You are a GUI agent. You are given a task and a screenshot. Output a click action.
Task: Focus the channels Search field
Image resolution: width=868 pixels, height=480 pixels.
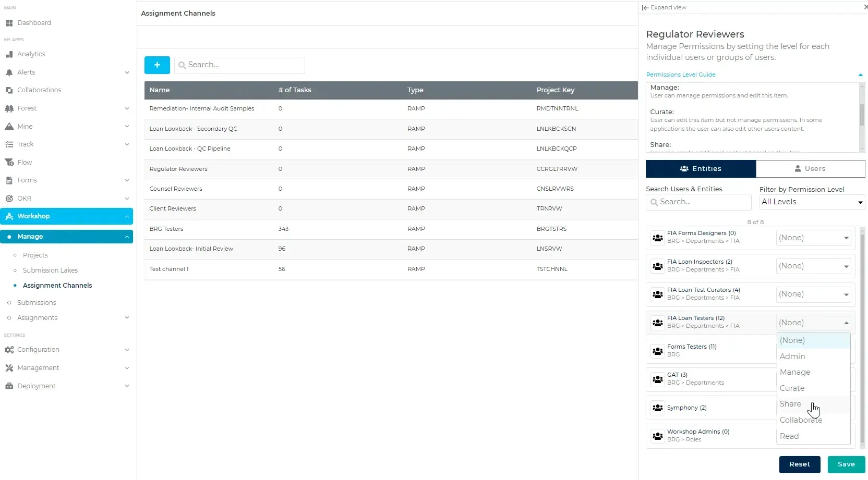[239, 65]
